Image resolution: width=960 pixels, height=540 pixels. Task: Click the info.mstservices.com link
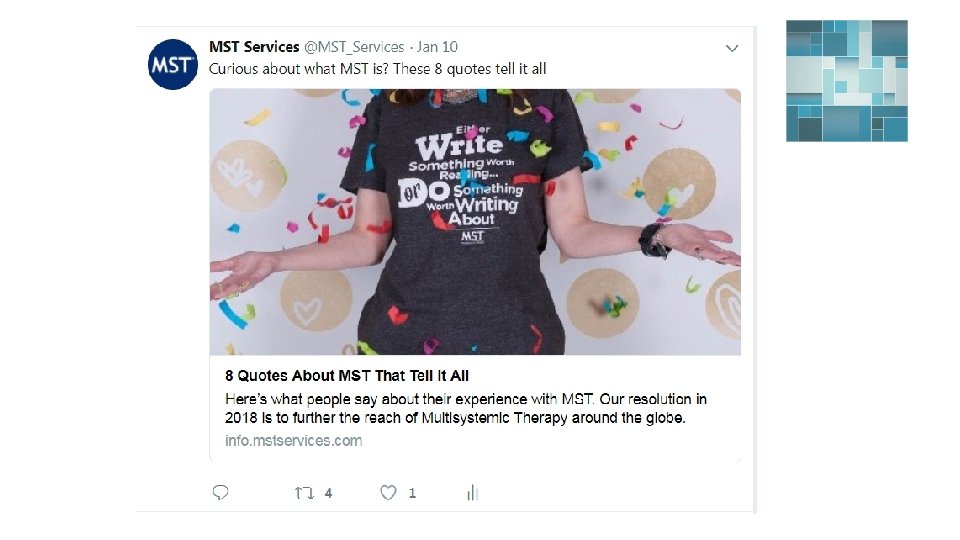pos(293,441)
